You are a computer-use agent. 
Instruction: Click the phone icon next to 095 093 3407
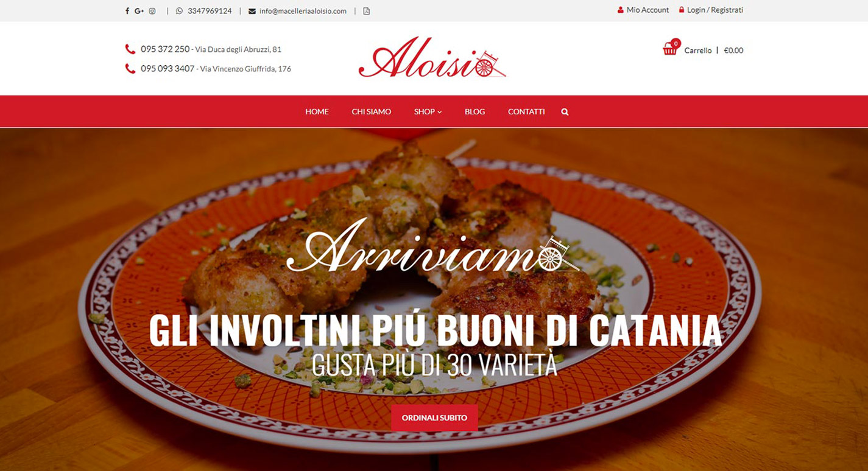[x=130, y=69]
